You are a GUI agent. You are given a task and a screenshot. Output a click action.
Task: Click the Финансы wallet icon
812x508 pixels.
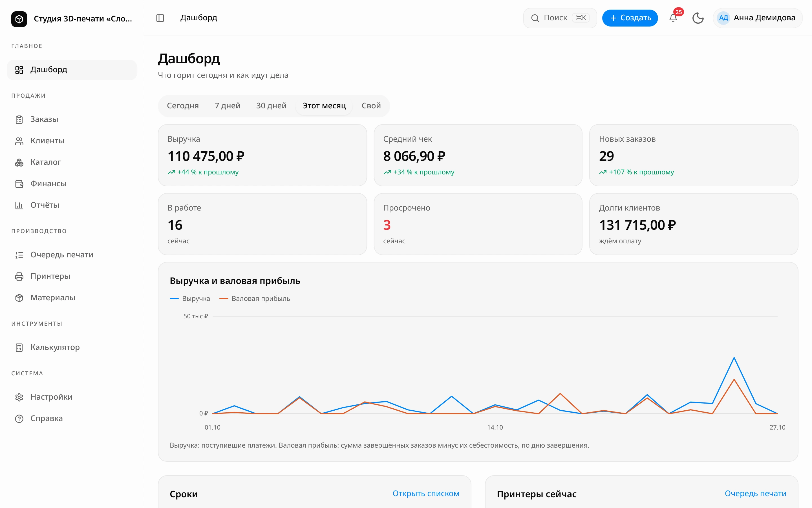19,184
